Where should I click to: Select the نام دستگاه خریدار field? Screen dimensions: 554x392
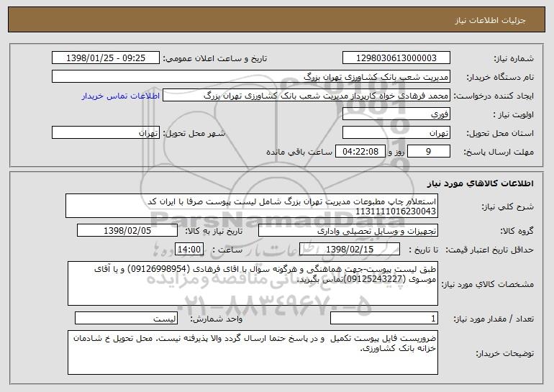[251, 77]
